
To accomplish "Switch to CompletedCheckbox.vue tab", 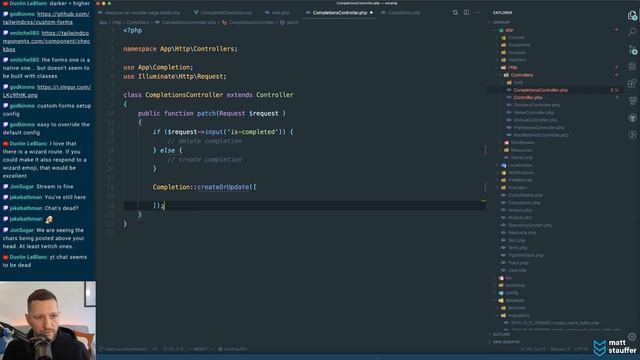I will [222, 13].
